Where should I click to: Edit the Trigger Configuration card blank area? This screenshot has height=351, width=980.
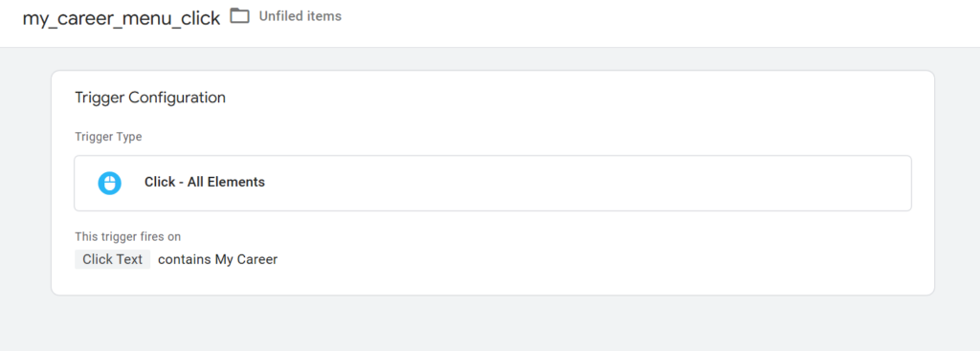point(563,113)
